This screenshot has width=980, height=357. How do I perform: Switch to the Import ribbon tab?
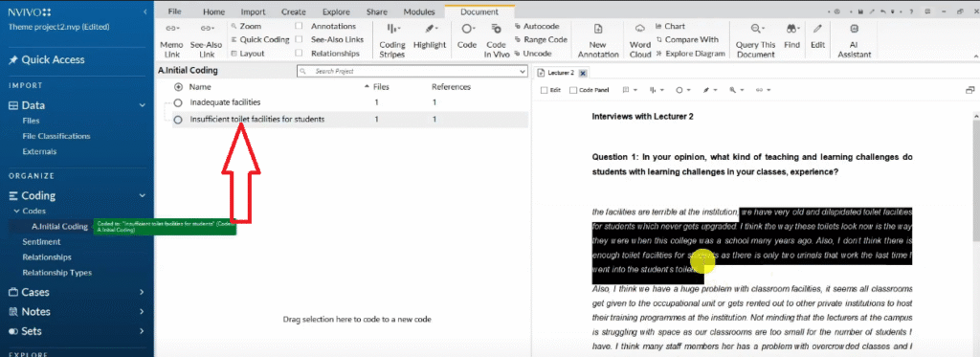[x=253, y=11]
